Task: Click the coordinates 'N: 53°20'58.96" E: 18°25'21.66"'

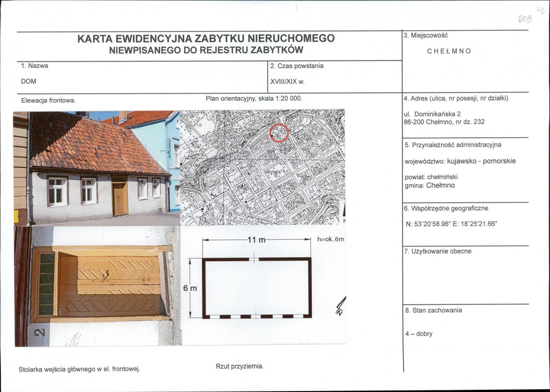Action: point(451,224)
